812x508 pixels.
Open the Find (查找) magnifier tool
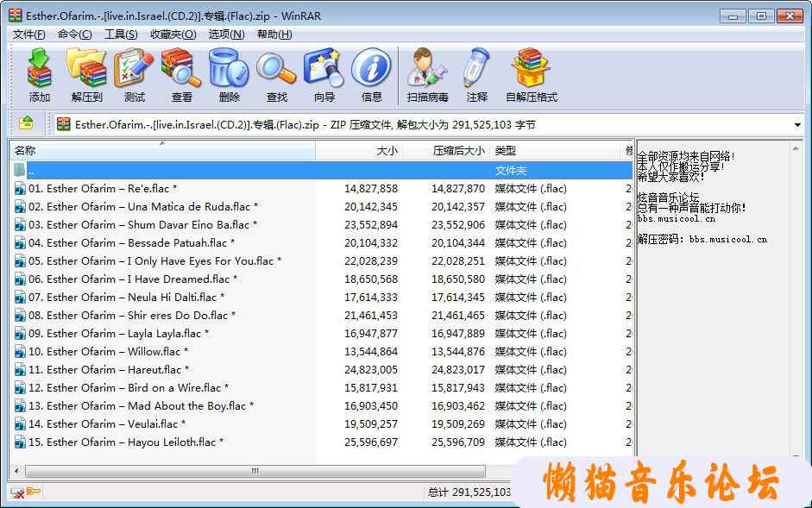[x=276, y=75]
